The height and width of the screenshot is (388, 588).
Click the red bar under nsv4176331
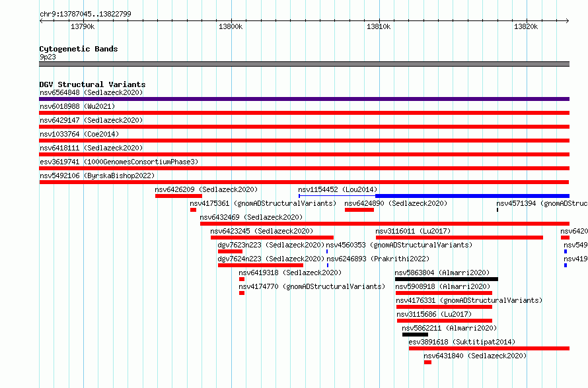(x=445, y=307)
